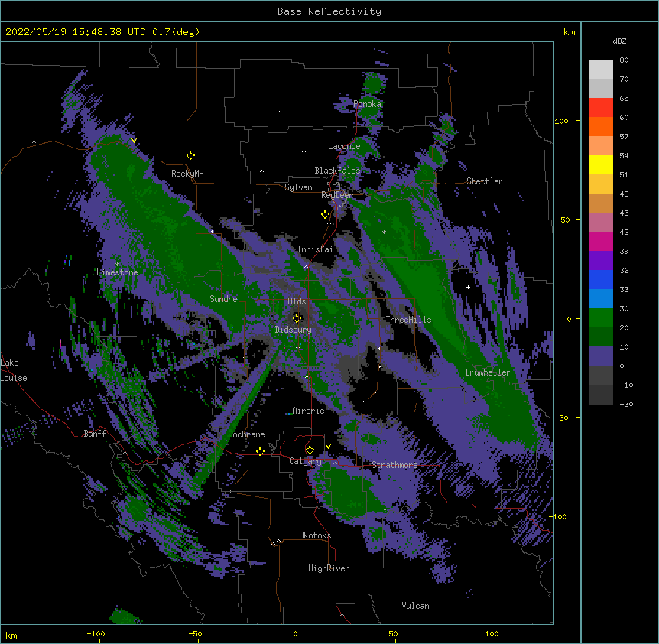Pick the bright yellow 51-54 dBZ swatch

click(x=601, y=164)
